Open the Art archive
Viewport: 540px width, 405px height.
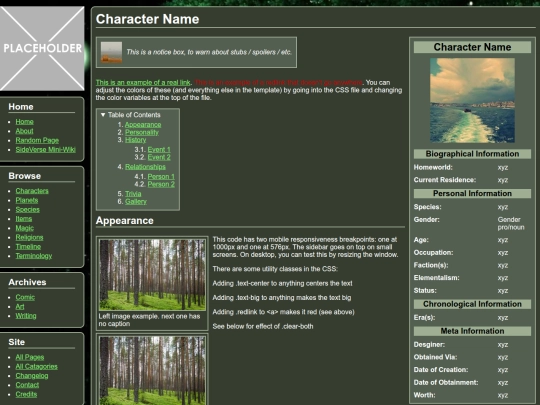(20, 307)
